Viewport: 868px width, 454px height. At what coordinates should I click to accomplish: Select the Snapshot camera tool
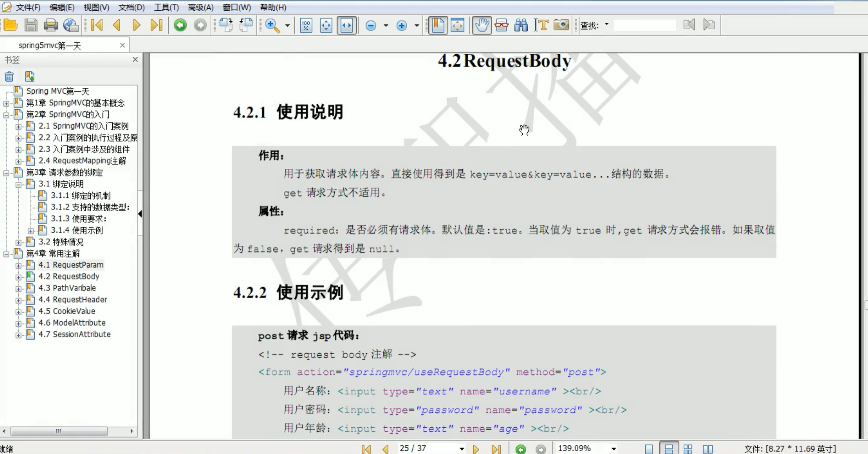pyautogui.click(x=561, y=25)
